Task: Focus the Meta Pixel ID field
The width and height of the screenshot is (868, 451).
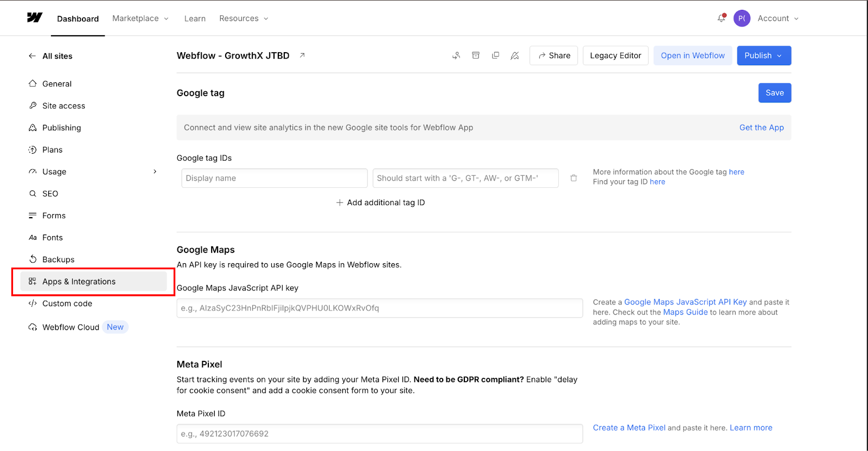Action: pos(380,434)
